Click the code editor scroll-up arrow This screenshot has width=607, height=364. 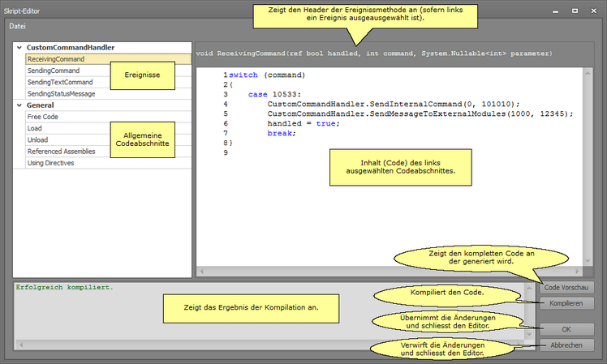tap(588, 73)
